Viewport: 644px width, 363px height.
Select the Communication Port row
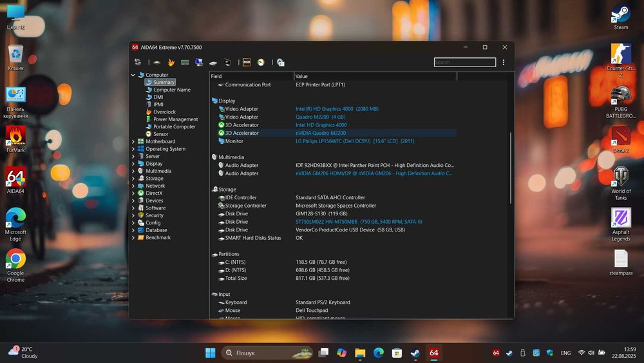(x=333, y=84)
